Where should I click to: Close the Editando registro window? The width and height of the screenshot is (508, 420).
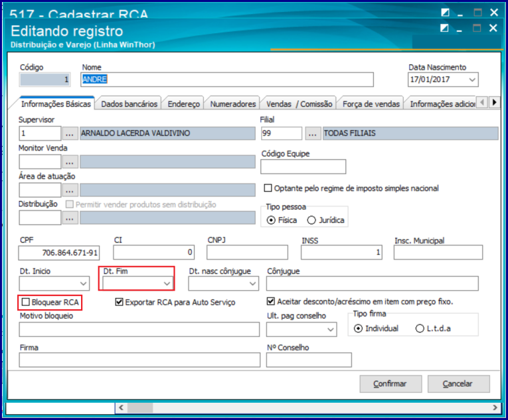493,28
